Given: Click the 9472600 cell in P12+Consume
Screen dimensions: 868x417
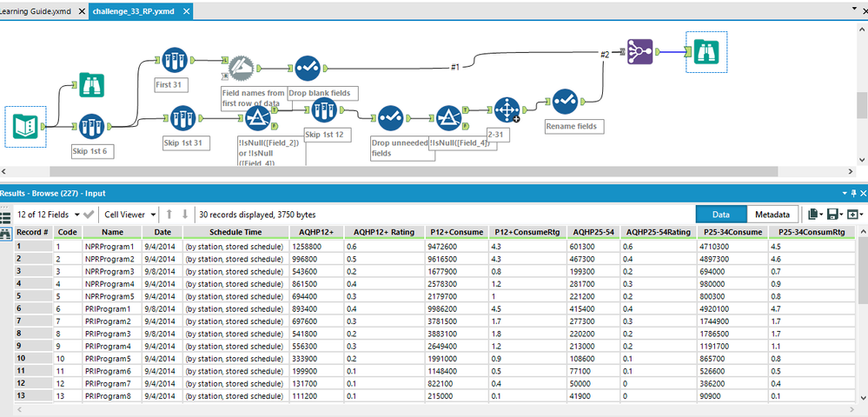Looking at the screenshot, I should point(457,246).
